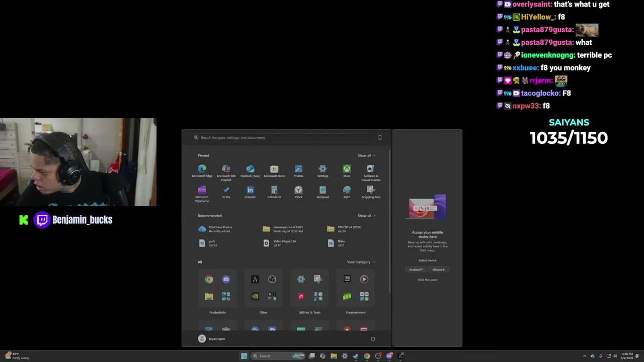Open Microsoft Edge from pinned apps
Image resolution: width=644 pixels, height=362 pixels.
pos(202,171)
